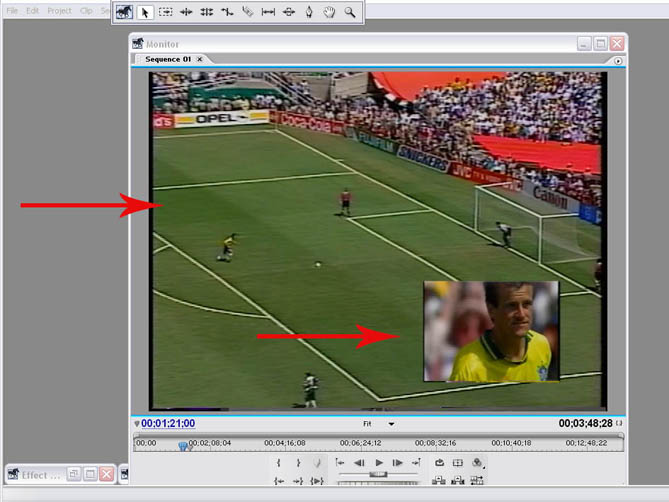This screenshot has height=502, width=669.
Task: Activate the Slip tool
Action: [268, 12]
